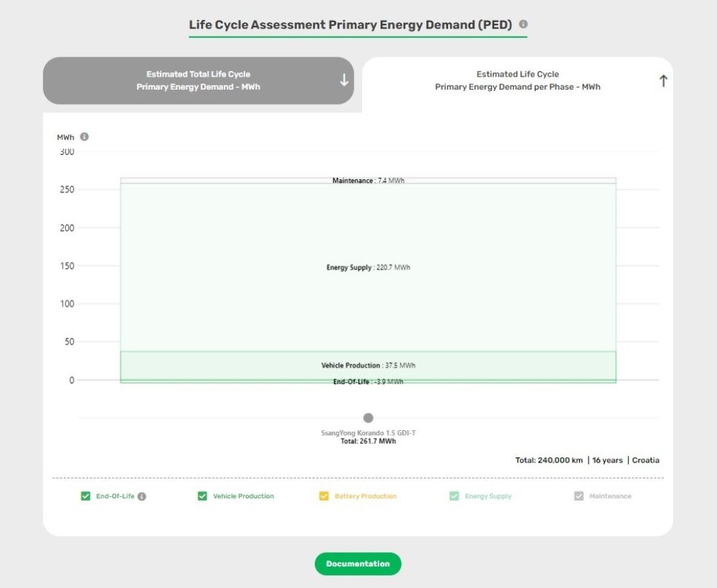717x588 pixels.
Task: Click the Energy Supply bar segment
Action: point(368,267)
